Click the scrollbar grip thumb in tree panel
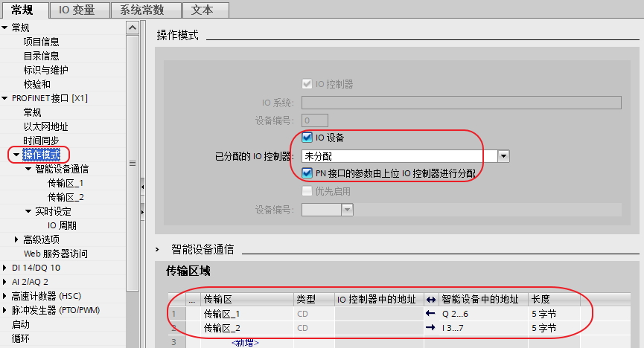The width and height of the screenshot is (644, 348). coord(133,163)
